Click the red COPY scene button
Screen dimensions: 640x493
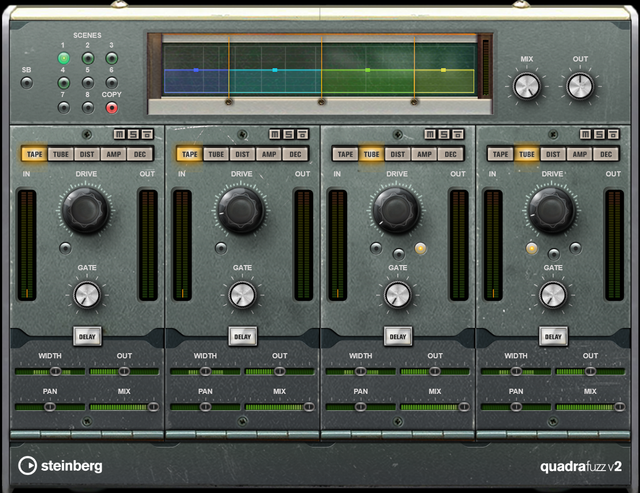point(111,108)
